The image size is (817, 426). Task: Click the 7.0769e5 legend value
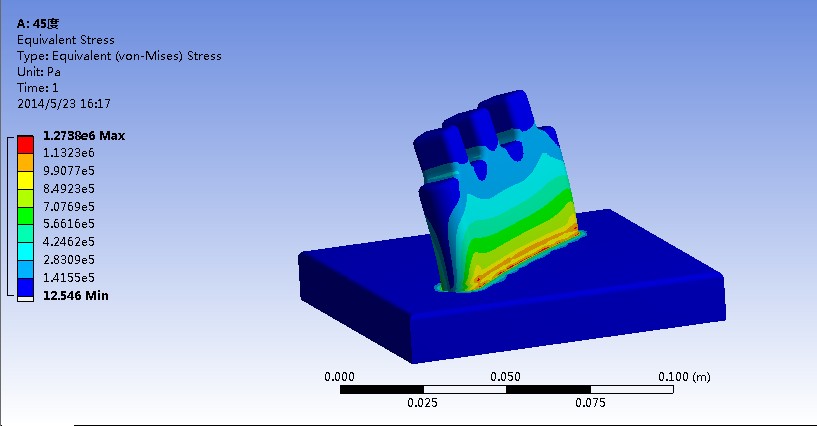(69, 207)
